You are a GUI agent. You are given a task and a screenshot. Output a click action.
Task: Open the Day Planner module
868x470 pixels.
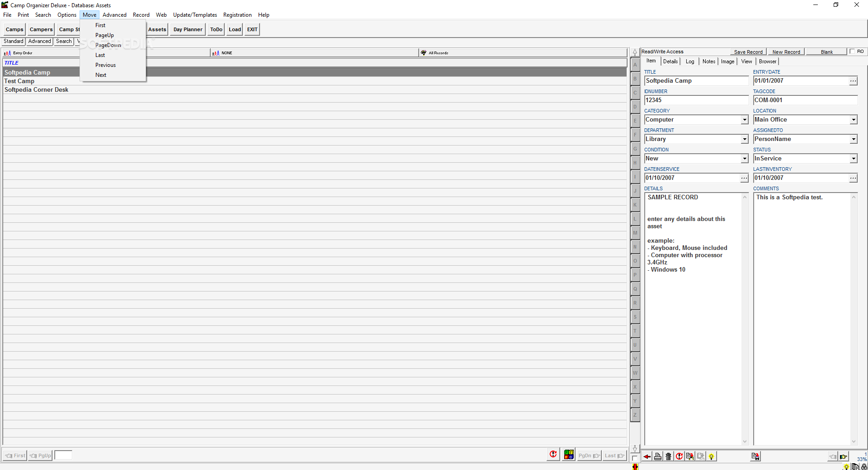point(188,29)
